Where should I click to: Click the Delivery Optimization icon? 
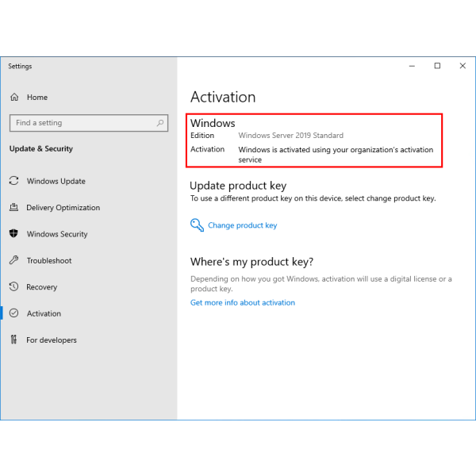[x=14, y=207]
